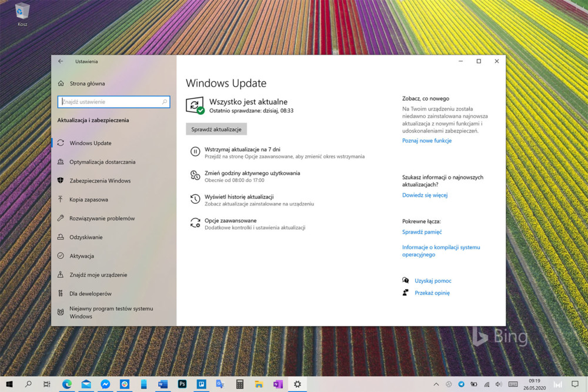The height and width of the screenshot is (392, 588).
Task: Open the Your Phone app on taskbar
Action: [x=143, y=384]
